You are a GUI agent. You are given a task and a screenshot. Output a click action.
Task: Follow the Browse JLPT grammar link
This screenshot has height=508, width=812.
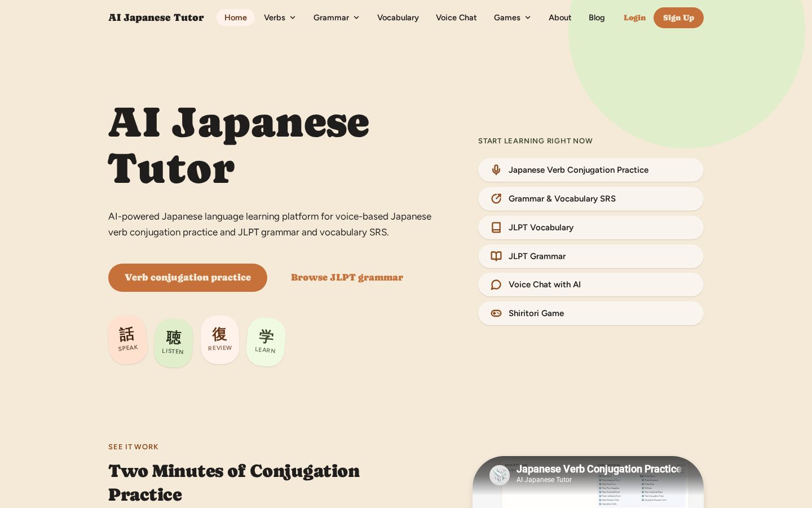coord(347,278)
